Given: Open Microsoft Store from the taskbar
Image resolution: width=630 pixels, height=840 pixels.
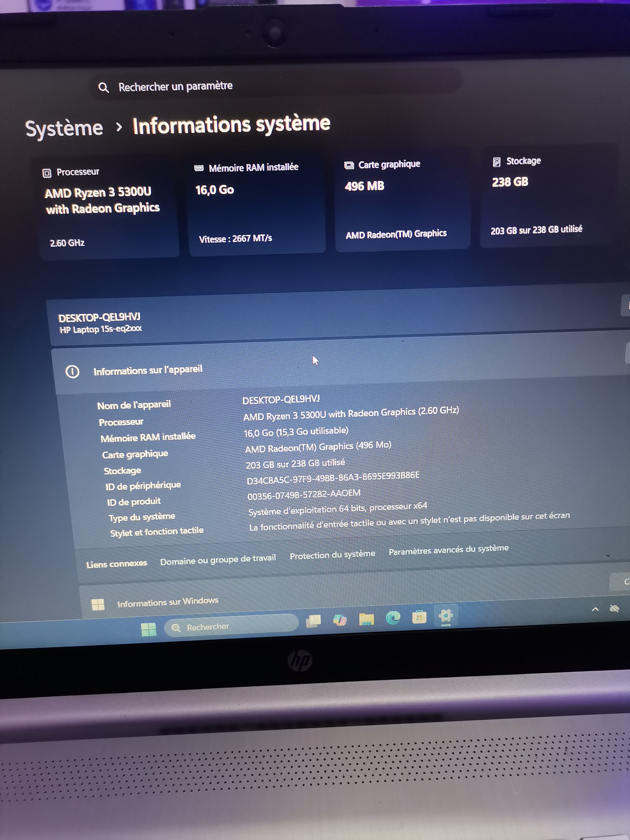Looking at the screenshot, I should click(x=419, y=617).
